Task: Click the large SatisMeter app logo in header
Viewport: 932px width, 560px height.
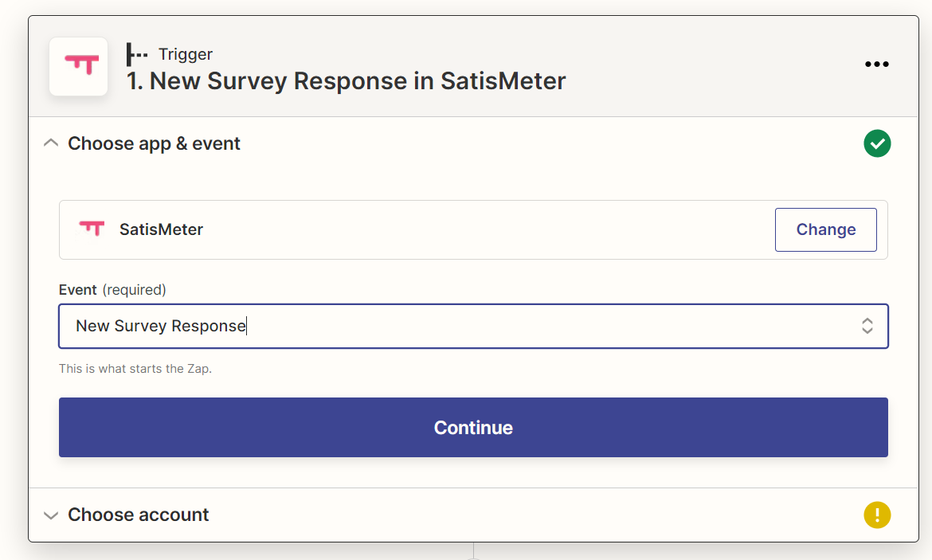Action: click(x=78, y=66)
